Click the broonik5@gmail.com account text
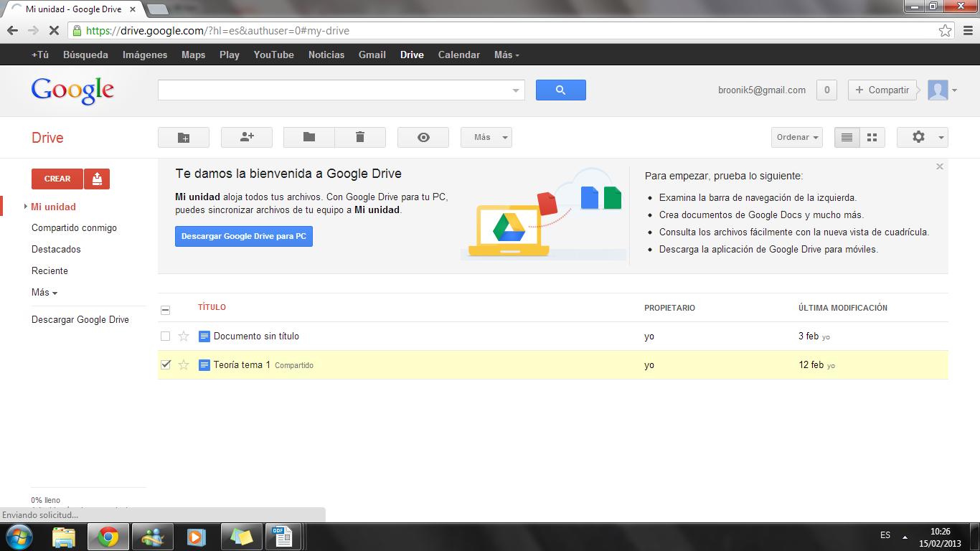980x551 pixels. coord(762,90)
